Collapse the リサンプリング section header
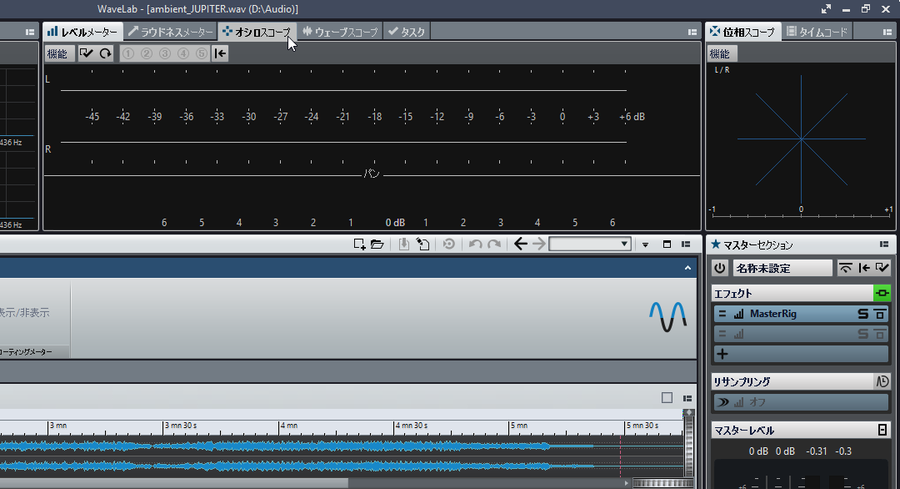Screen dimensions: 900x489 click(792, 382)
